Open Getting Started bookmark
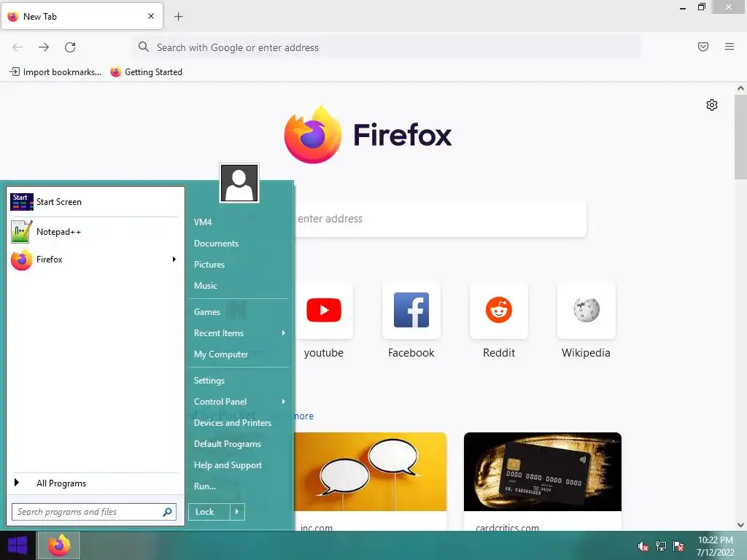This screenshot has height=560, width=747. click(x=147, y=72)
